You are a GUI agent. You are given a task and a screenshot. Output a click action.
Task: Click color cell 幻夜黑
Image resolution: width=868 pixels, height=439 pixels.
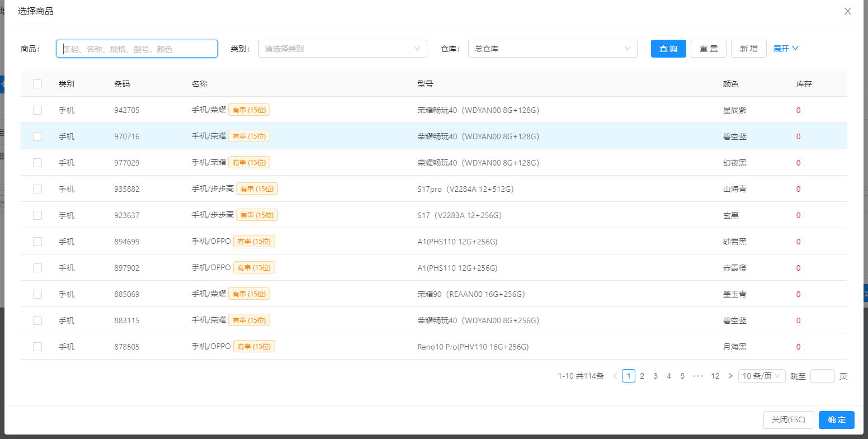(x=734, y=163)
